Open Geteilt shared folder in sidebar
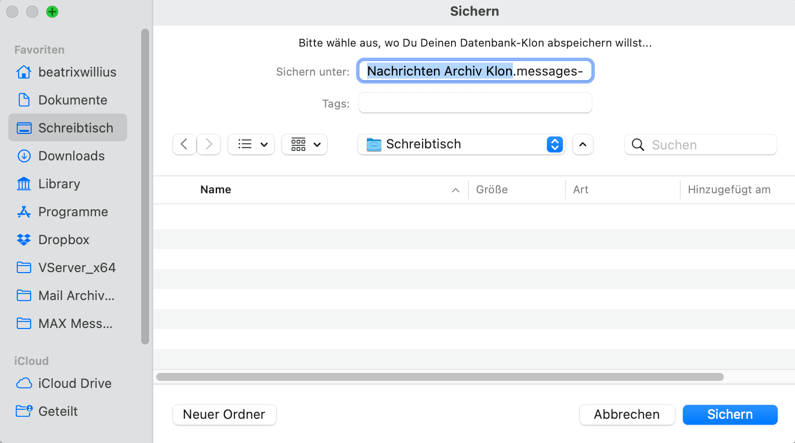This screenshot has width=795, height=443. pos(67,411)
